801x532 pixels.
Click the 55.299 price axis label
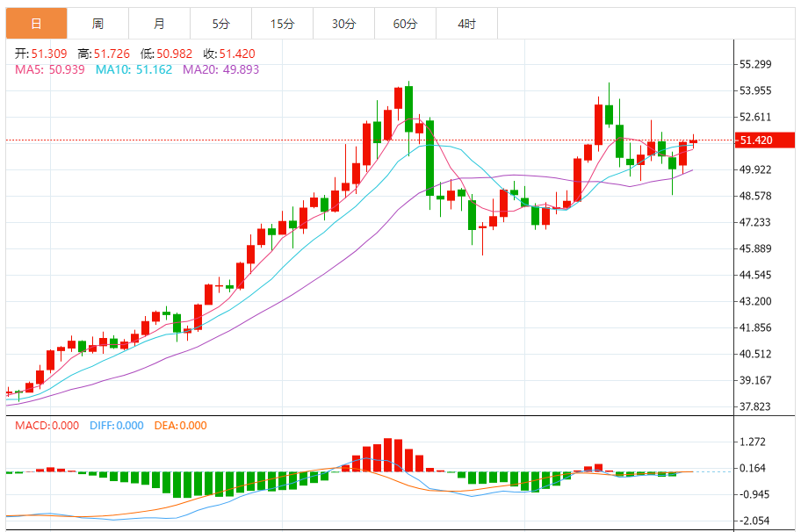(x=755, y=64)
